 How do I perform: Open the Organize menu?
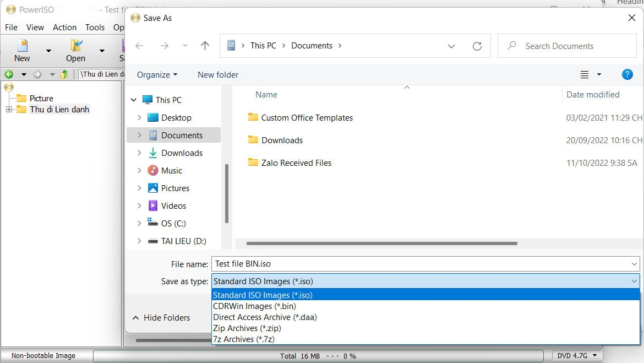[x=157, y=75]
